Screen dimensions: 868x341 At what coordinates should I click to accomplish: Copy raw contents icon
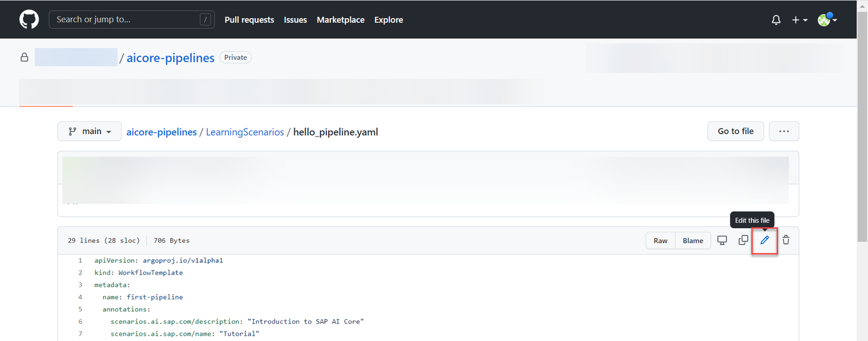pyautogui.click(x=743, y=240)
